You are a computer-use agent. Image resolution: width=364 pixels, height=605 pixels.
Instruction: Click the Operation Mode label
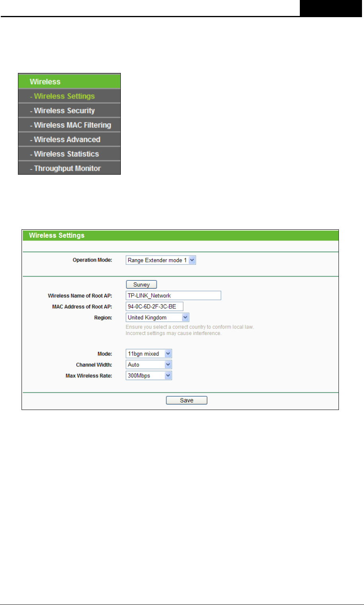point(92,260)
